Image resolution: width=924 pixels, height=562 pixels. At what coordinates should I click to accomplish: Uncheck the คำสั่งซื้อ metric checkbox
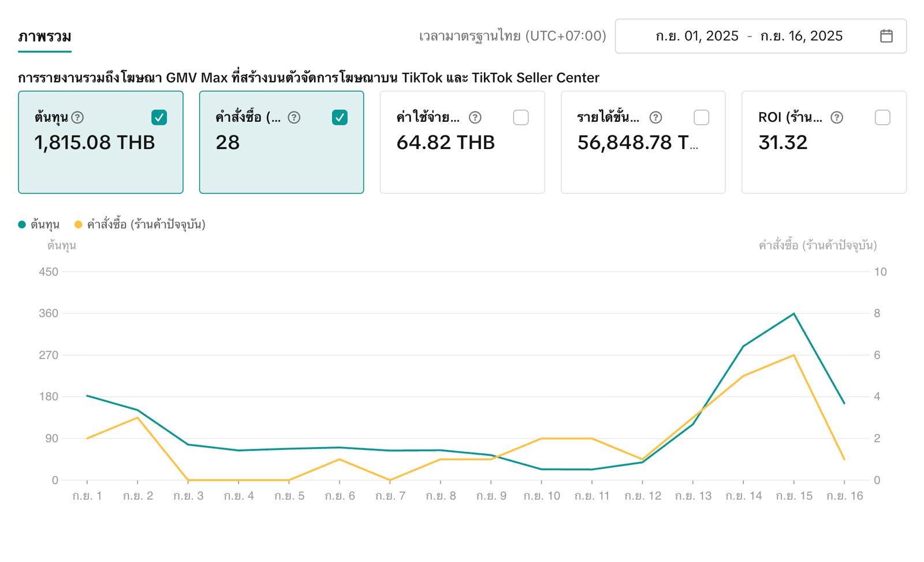[340, 117]
